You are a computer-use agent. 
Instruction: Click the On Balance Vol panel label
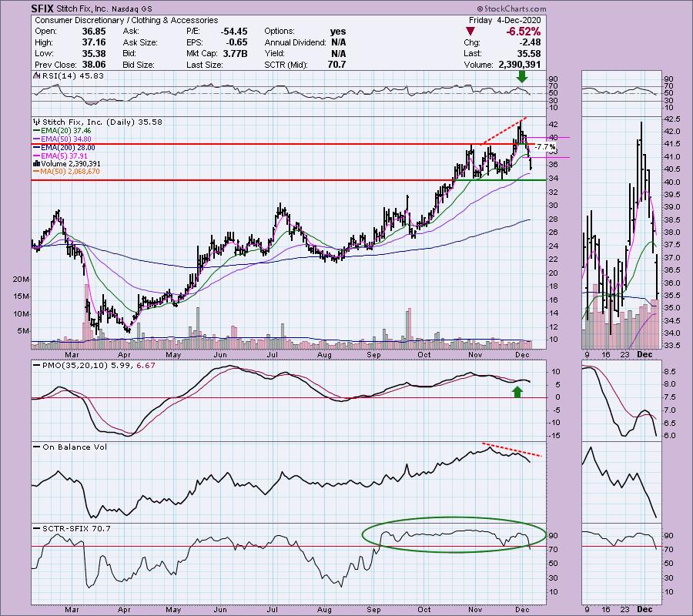74,447
